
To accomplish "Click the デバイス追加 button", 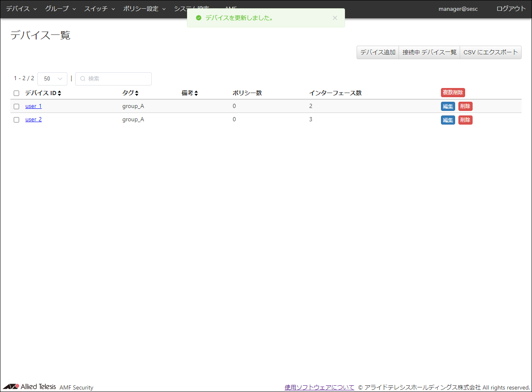I will [x=378, y=52].
